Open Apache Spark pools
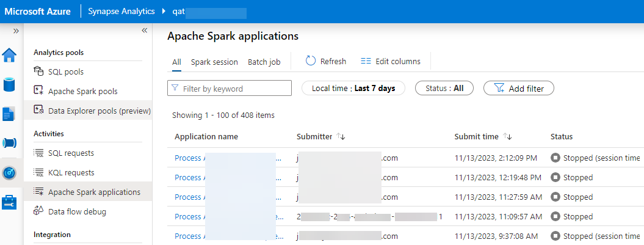Viewport: 644px width, 245px height. click(x=82, y=91)
